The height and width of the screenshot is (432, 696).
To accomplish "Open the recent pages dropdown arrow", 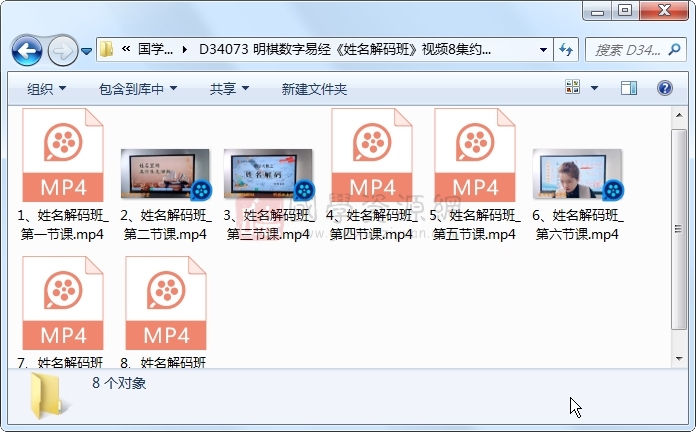I will click(x=87, y=50).
